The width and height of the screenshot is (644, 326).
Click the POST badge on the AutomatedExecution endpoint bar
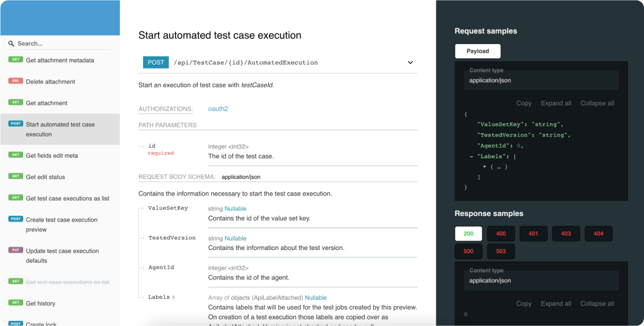(x=156, y=62)
